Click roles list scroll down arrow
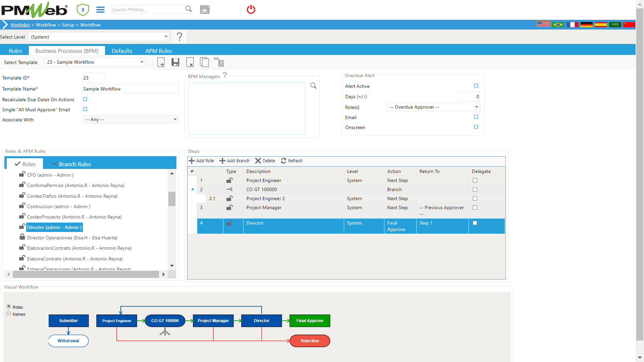This screenshot has height=362, width=644. 172,266
